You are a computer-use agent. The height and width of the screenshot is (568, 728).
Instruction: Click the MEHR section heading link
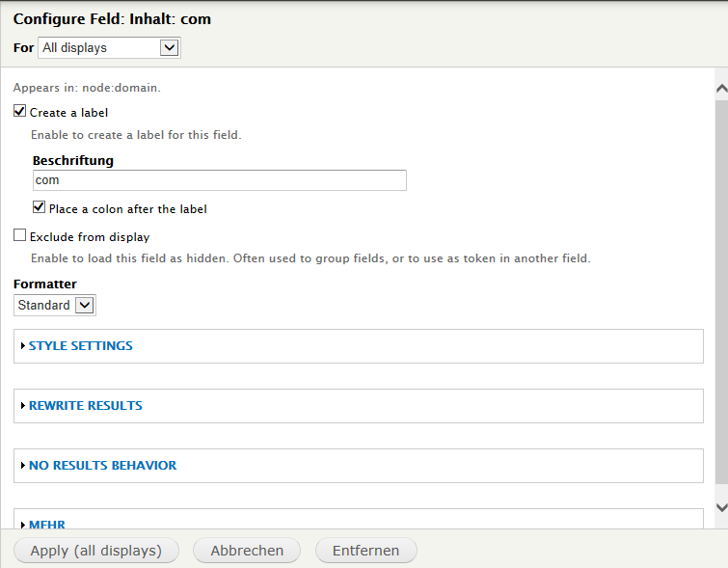tap(47, 525)
